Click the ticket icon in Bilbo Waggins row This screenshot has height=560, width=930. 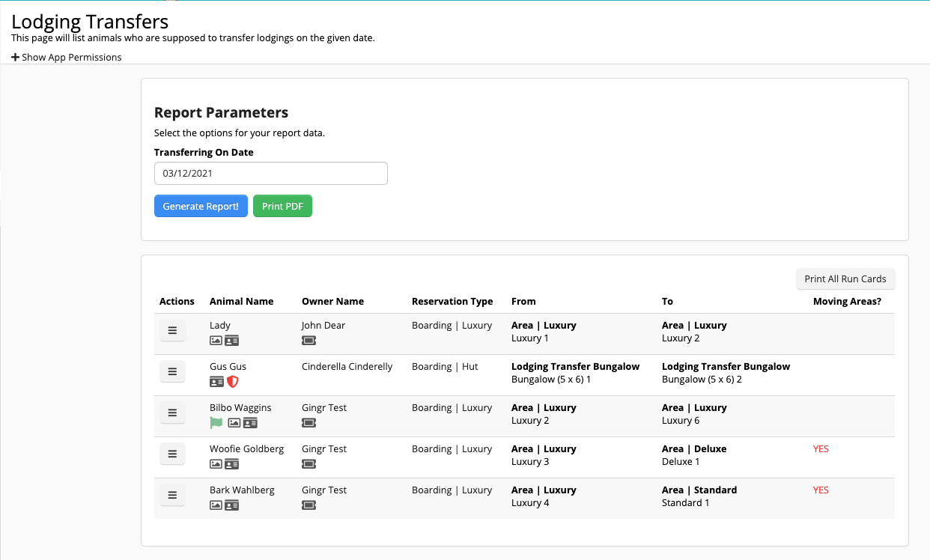[309, 422]
